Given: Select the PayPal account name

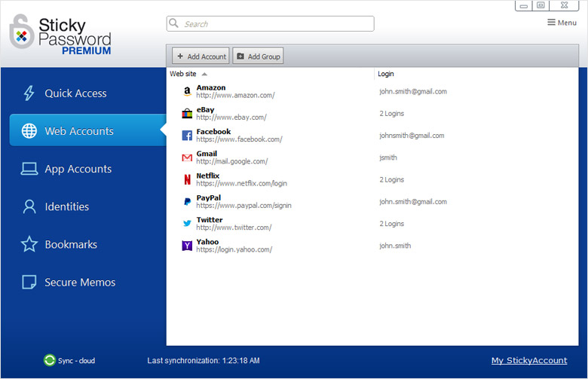Looking at the screenshot, I should pos(209,197).
